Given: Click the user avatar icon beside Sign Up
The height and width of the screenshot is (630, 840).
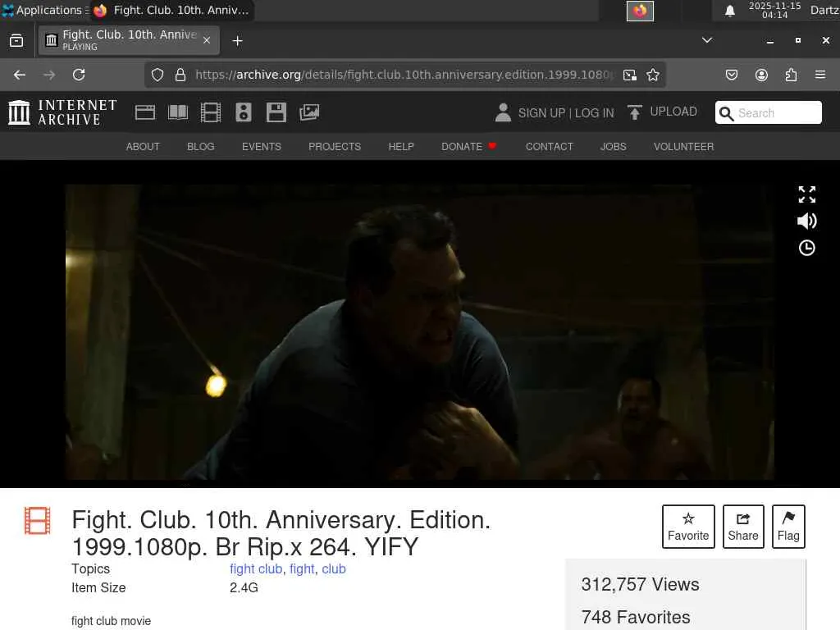Looking at the screenshot, I should pos(503,112).
